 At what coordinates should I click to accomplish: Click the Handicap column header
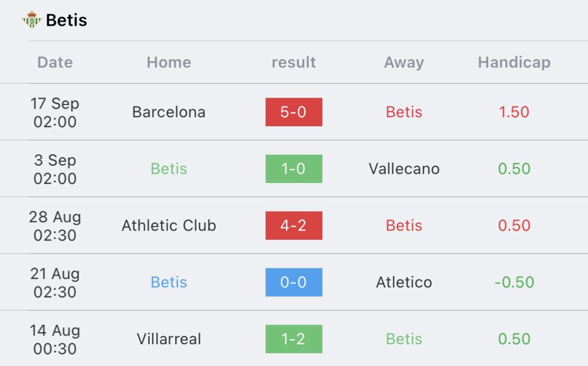pos(514,62)
